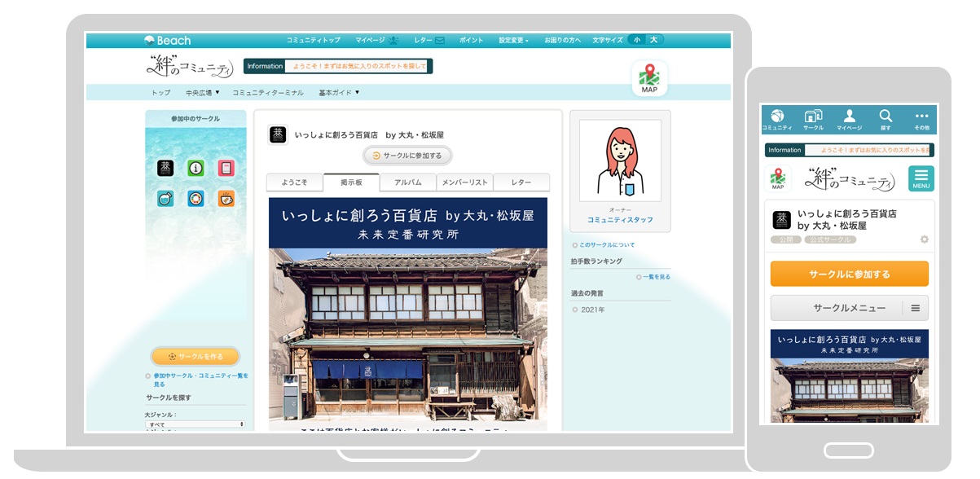
Task: Click レター envelope link in top bar
Action: coord(429,40)
